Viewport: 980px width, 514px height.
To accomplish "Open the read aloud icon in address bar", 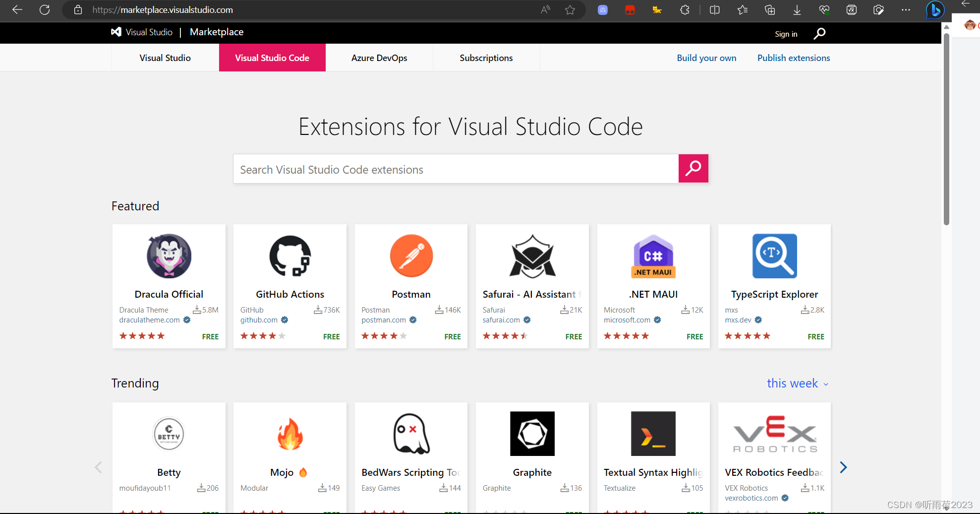I will click(x=545, y=10).
